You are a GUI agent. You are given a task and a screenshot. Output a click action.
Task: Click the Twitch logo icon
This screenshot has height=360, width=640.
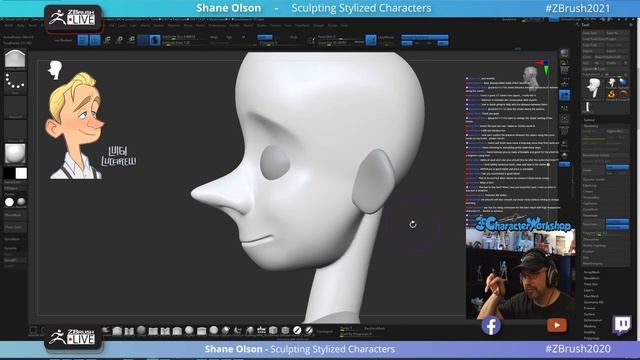[622, 325]
